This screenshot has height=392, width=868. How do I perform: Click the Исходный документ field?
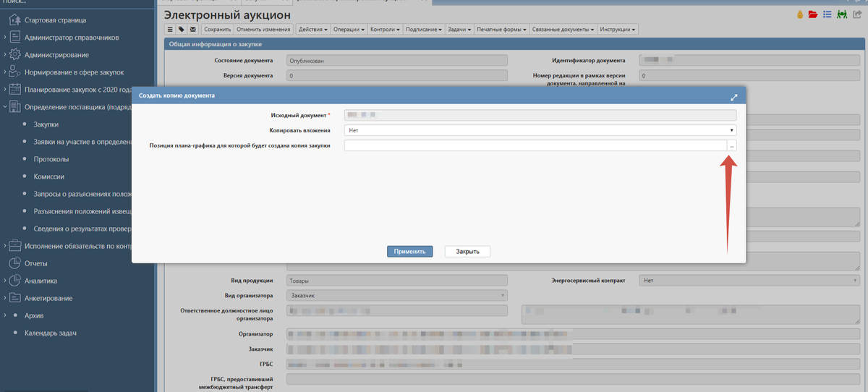540,114
